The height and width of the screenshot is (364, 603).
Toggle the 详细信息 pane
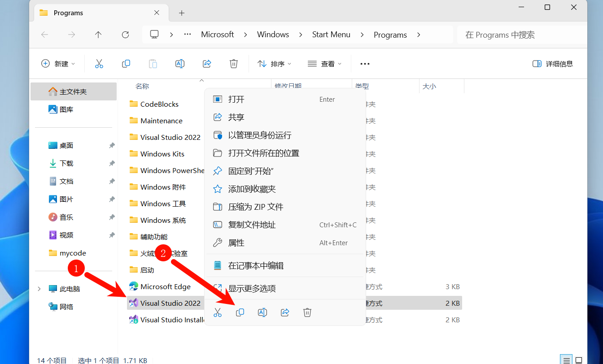pyautogui.click(x=553, y=64)
